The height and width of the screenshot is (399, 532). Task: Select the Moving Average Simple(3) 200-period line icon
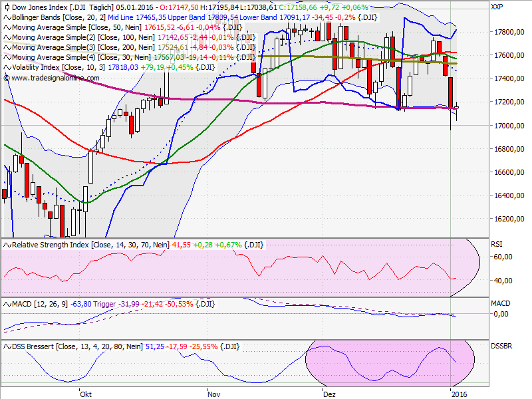click(x=7, y=47)
